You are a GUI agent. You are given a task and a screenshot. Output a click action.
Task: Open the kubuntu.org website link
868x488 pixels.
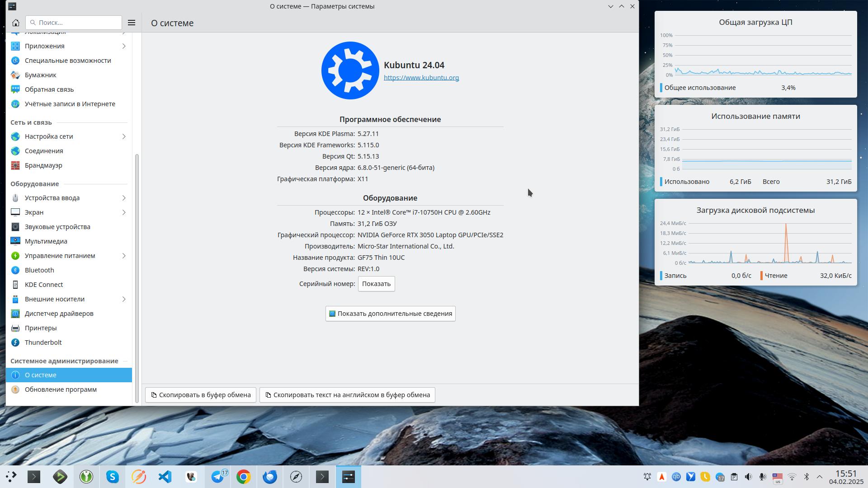[x=421, y=78]
